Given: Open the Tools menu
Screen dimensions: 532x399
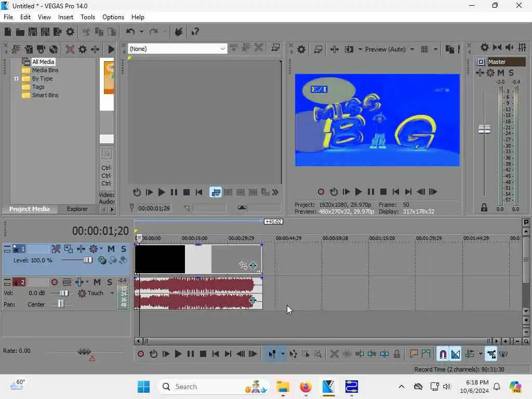Looking at the screenshot, I should (87, 17).
